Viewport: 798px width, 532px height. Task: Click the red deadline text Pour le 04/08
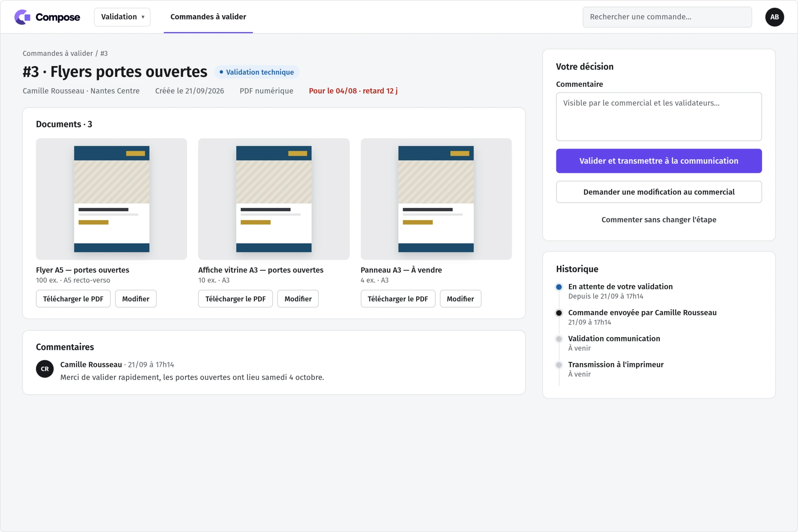pos(353,91)
